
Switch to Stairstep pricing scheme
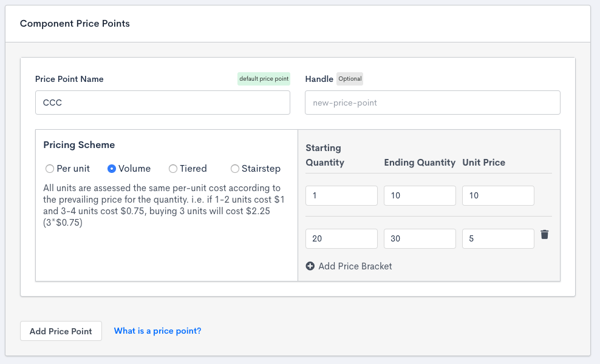235,169
